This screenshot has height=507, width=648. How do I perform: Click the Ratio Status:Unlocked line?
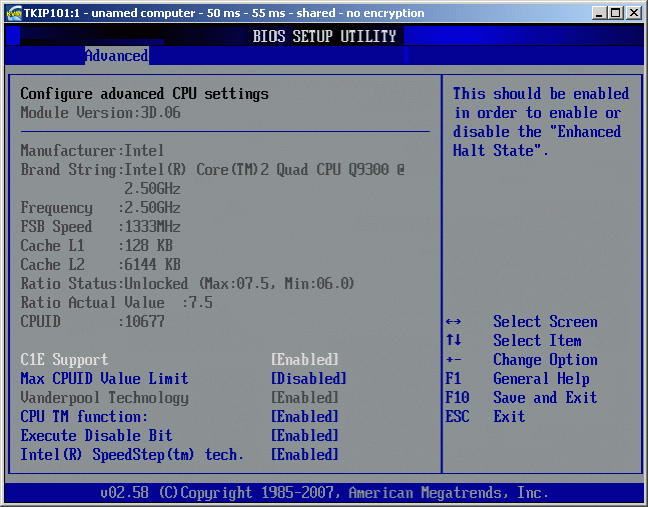click(187, 283)
